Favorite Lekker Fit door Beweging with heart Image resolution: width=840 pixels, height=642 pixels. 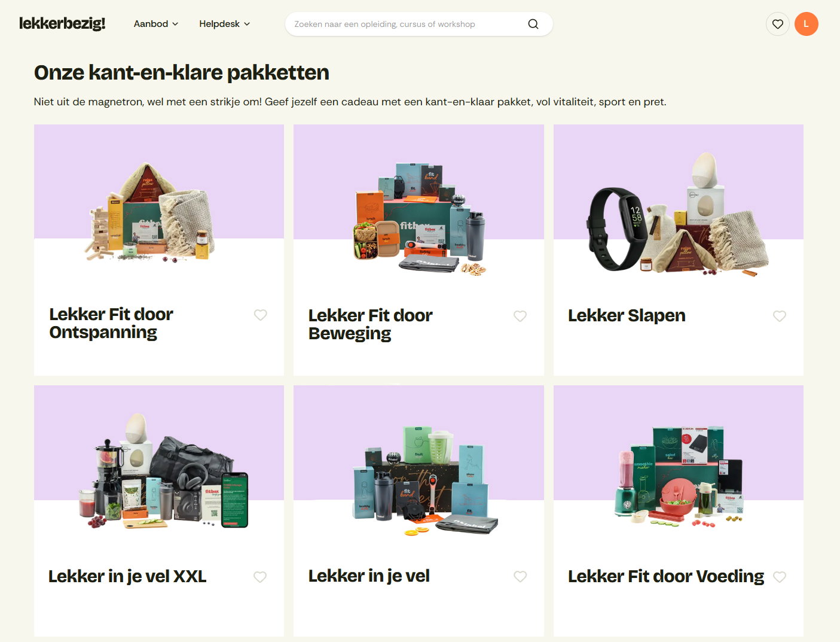[520, 316]
